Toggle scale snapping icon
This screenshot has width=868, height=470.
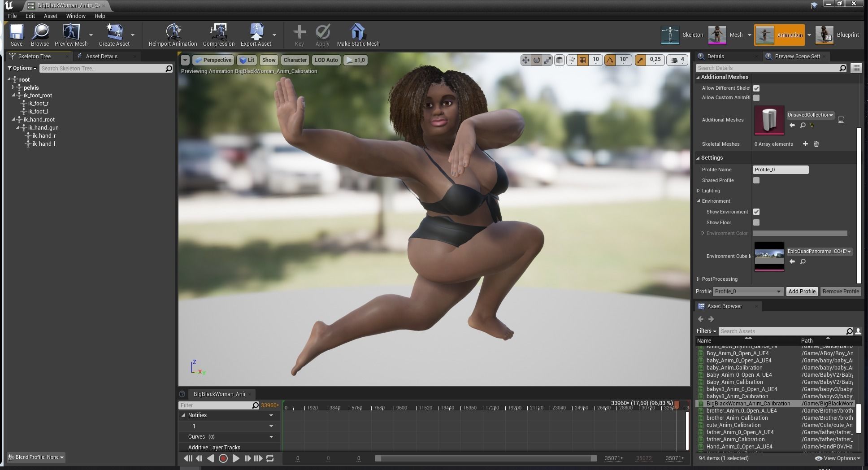(640, 60)
